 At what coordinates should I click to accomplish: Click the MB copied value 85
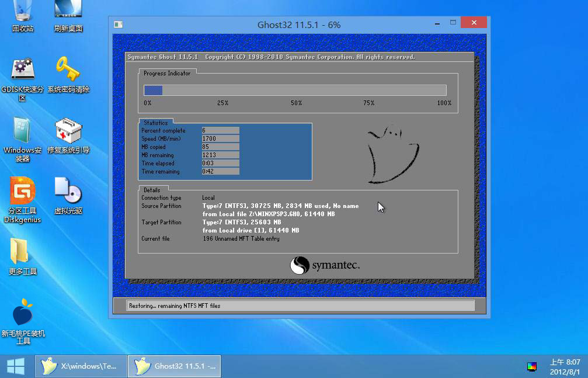click(220, 147)
